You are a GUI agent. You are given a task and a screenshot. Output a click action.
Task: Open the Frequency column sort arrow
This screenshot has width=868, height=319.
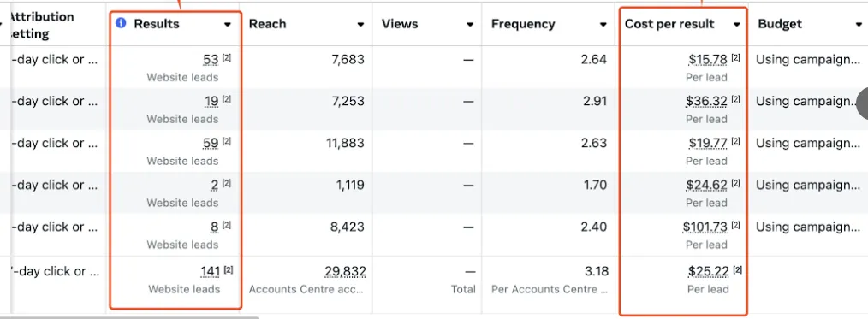(x=603, y=24)
